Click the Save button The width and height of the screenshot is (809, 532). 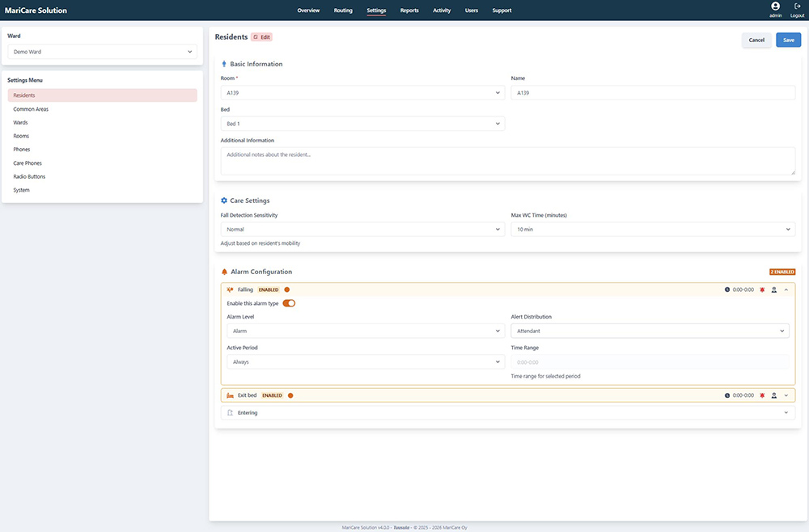pyautogui.click(x=788, y=40)
